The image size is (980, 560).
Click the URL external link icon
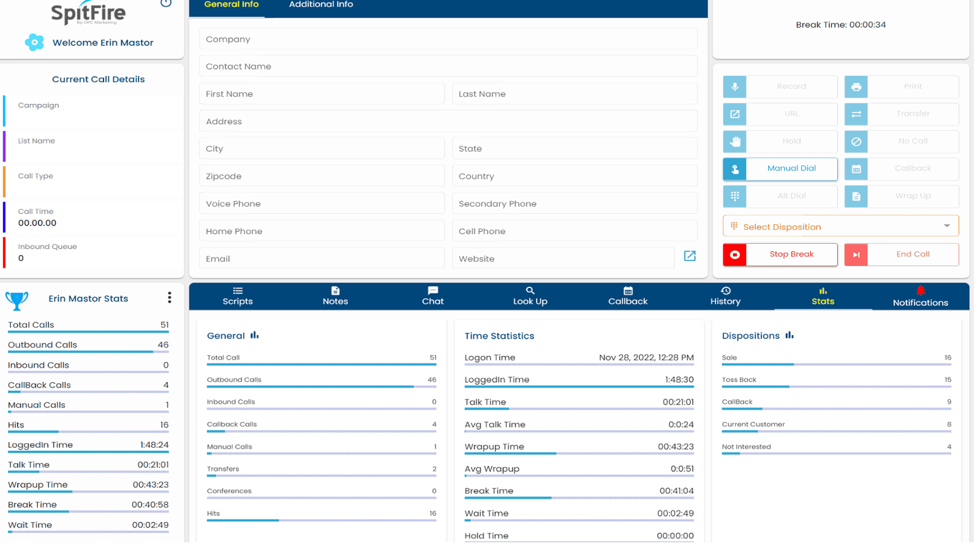point(734,114)
